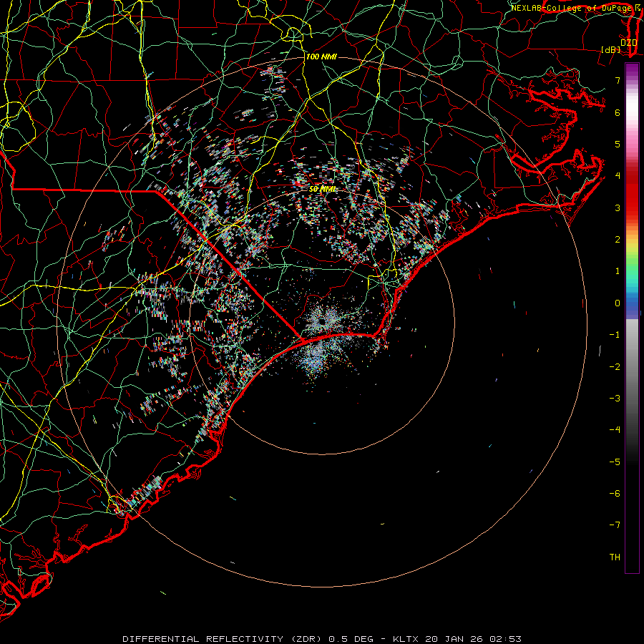Click the KLTX radar site center dot

322,321
